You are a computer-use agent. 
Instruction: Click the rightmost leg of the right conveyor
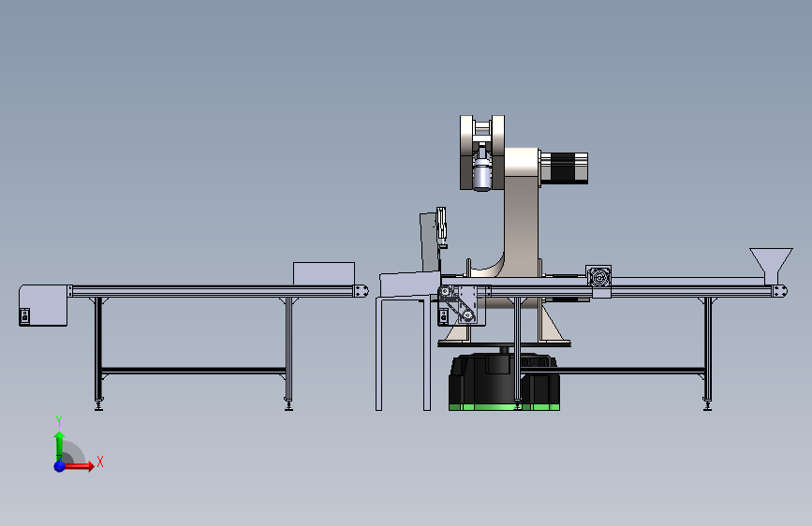pyautogui.click(x=708, y=351)
